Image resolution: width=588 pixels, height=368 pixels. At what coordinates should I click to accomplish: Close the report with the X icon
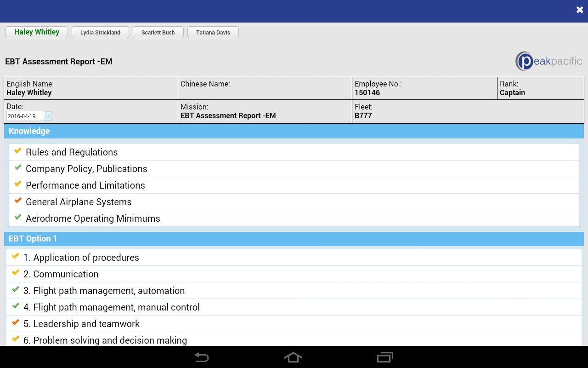pyautogui.click(x=580, y=10)
